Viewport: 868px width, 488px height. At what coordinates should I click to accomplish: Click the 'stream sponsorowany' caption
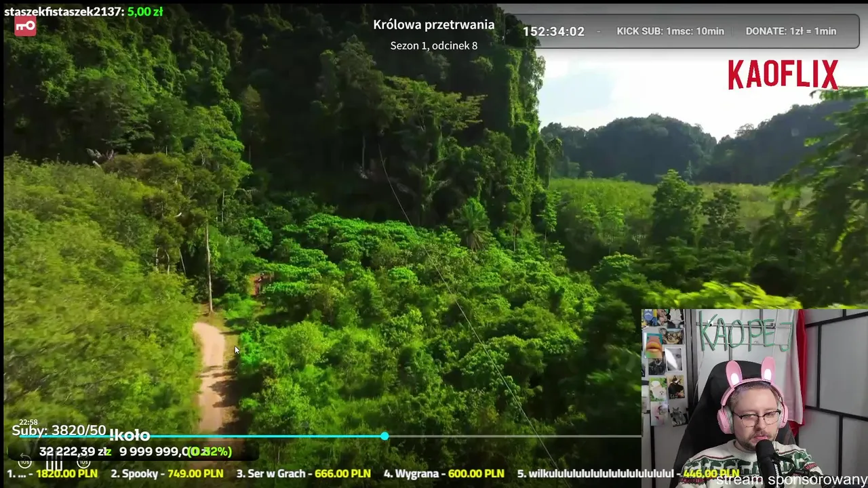(791, 480)
